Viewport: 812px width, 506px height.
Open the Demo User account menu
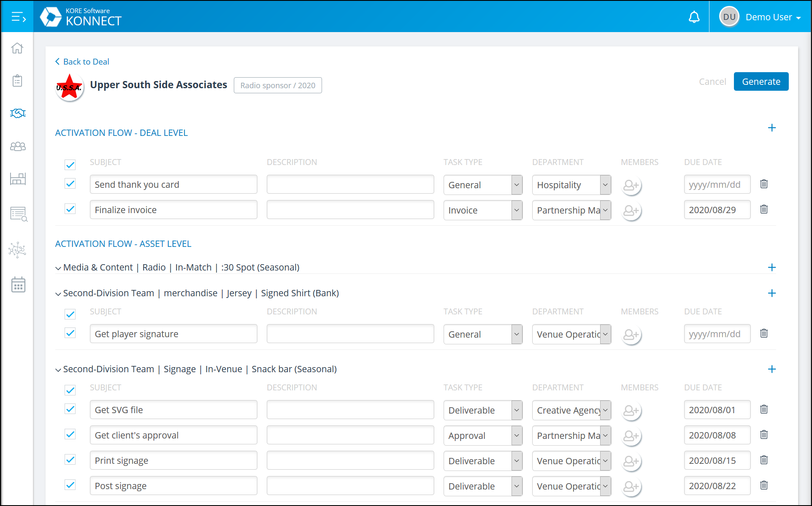coord(760,17)
